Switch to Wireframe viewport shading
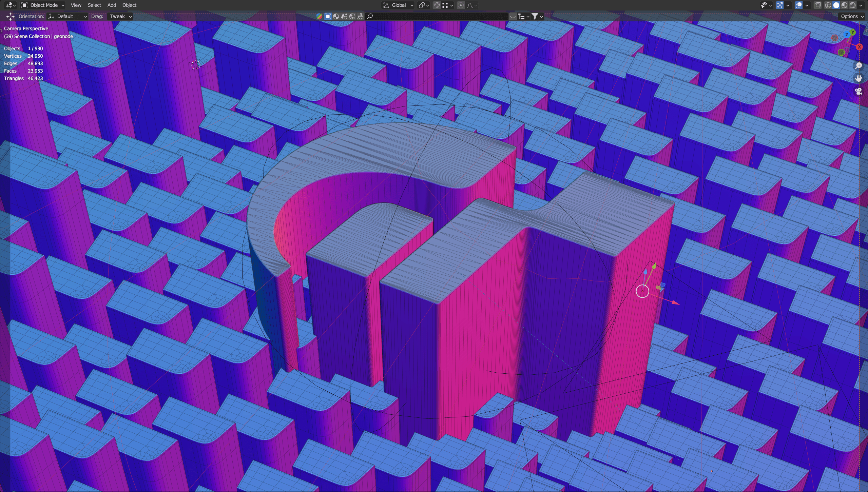The image size is (868, 492). point(828,5)
